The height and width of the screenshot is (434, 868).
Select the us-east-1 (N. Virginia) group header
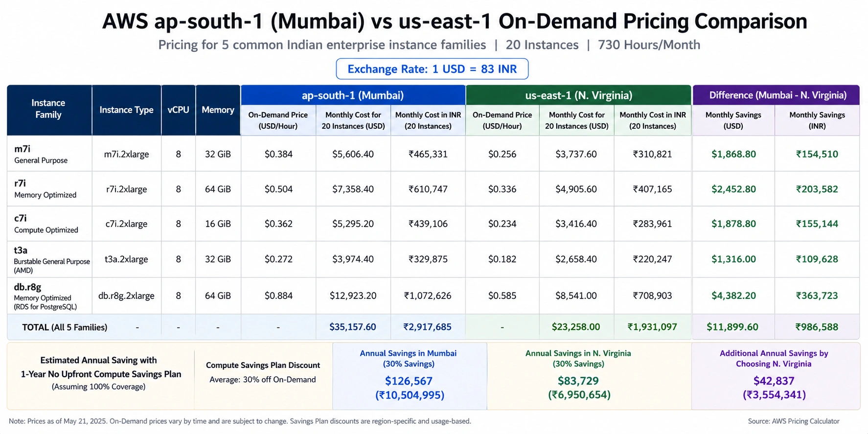pyautogui.click(x=578, y=95)
